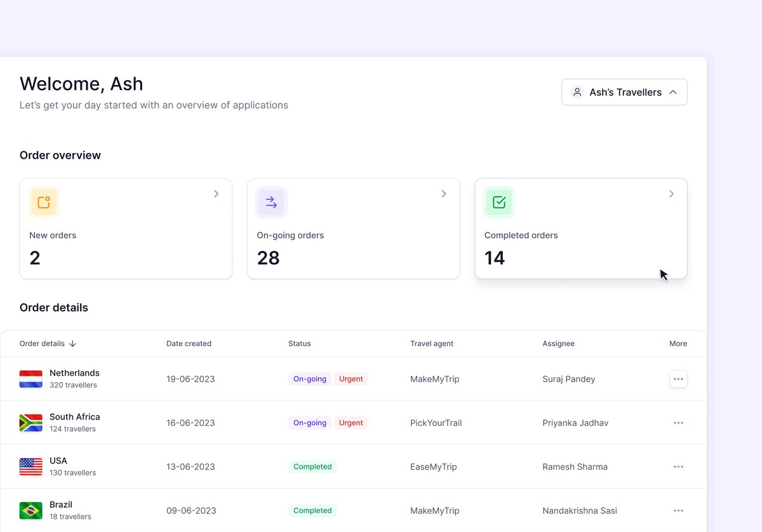
Task: Click the ellipsis icon on Brazil row
Action: pos(678,510)
